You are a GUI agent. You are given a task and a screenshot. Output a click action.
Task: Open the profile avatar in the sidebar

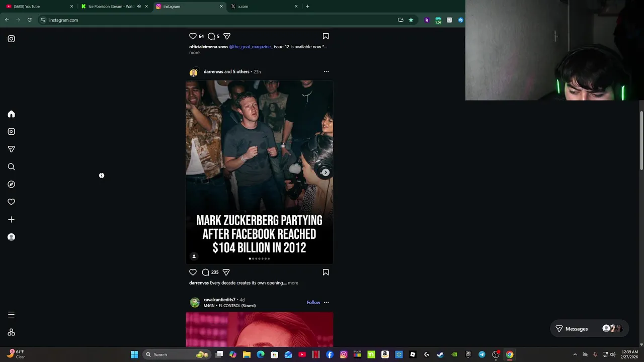11,237
